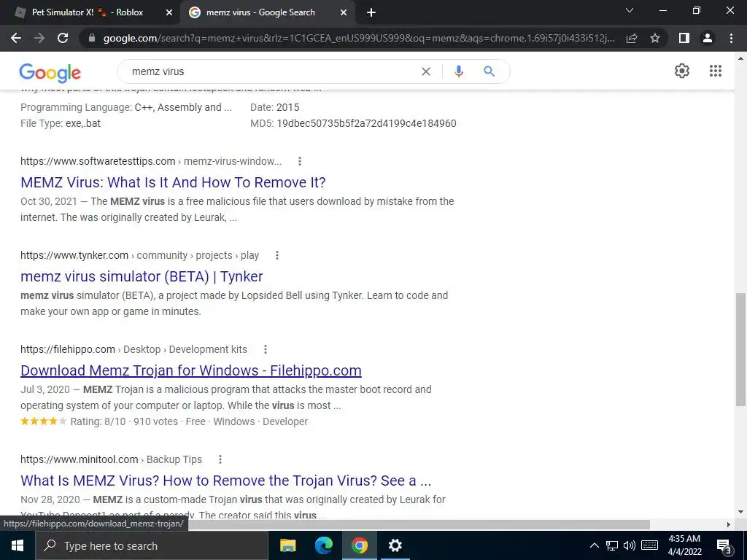Open the Google apps grid
The image size is (747, 560).
[x=716, y=71]
